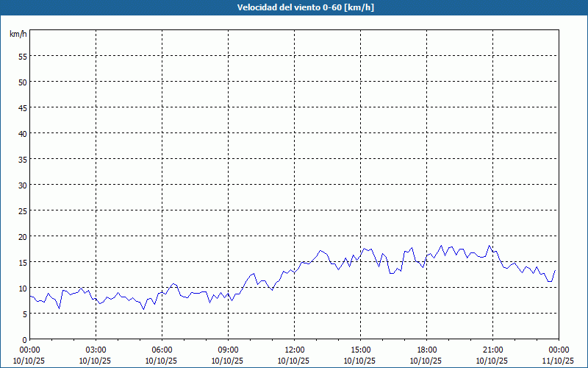Select the 10 km/h y-axis tick label
This screenshot has width=588, height=368.
coord(22,288)
